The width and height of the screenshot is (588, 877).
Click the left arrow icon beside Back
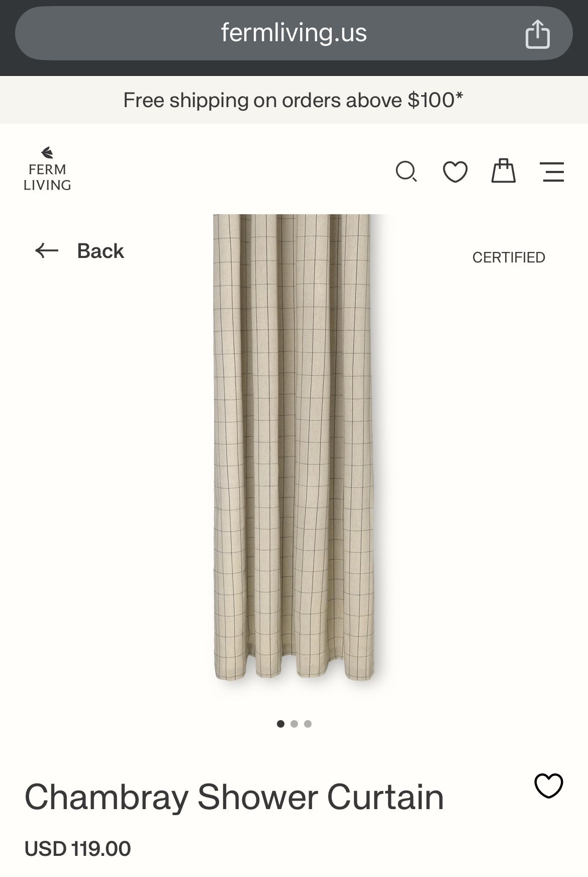[x=47, y=250]
